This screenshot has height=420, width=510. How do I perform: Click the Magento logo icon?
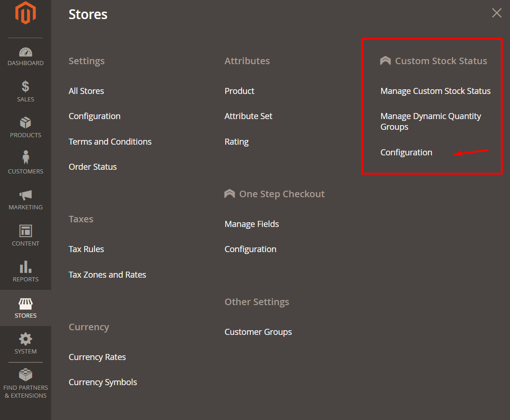tap(26, 13)
